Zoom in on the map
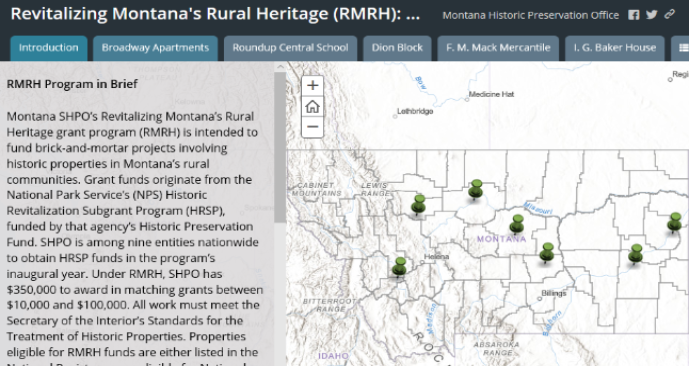Image resolution: width=689 pixels, height=366 pixels. click(312, 85)
